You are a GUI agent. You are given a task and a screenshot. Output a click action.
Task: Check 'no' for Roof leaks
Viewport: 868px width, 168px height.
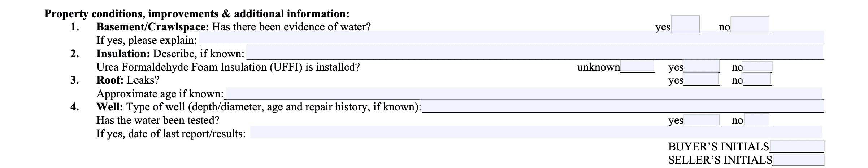pyautogui.click(x=756, y=79)
